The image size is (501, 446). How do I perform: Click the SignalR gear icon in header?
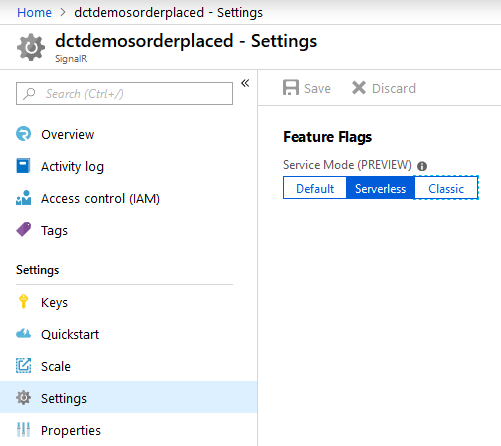(31, 47)
